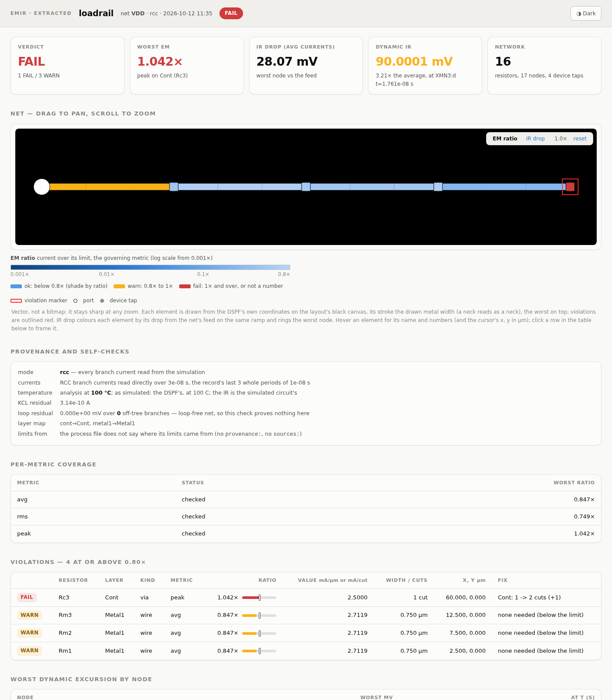Click the Dynamic IR 90.0001 mV value

pos(414,62)
